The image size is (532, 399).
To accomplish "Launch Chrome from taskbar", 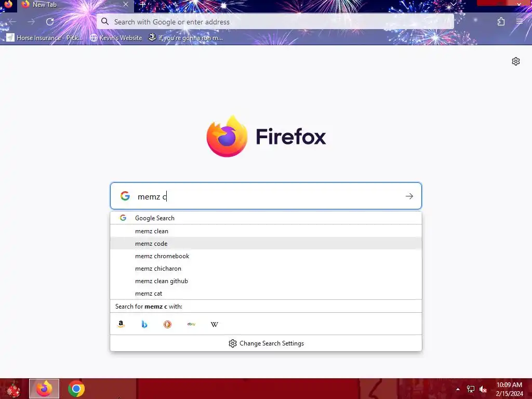I will tap(76, 389).
